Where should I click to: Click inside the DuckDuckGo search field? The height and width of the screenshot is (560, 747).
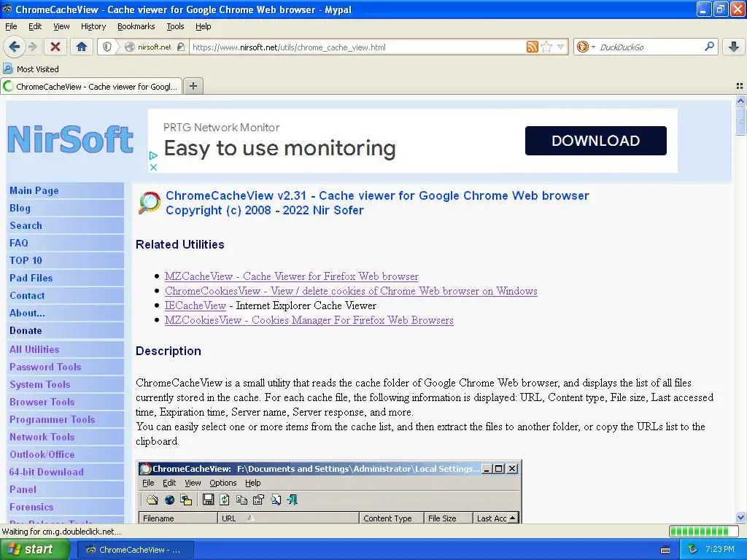[650, 47]
